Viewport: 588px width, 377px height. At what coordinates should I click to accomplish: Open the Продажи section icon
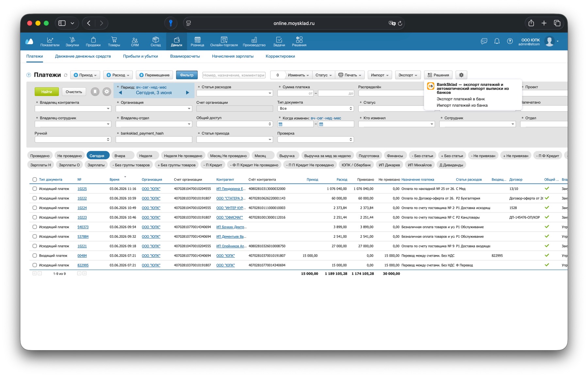[x=93, y=41]
